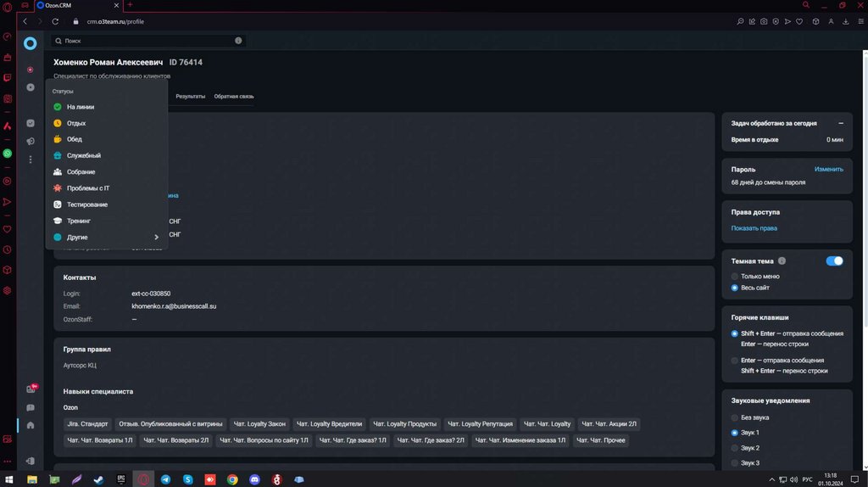The height and width of the screenshot is (487, 868).
Task: Open the chat bubble icon in CRM sidebar
Action: (x=31, y=408)
